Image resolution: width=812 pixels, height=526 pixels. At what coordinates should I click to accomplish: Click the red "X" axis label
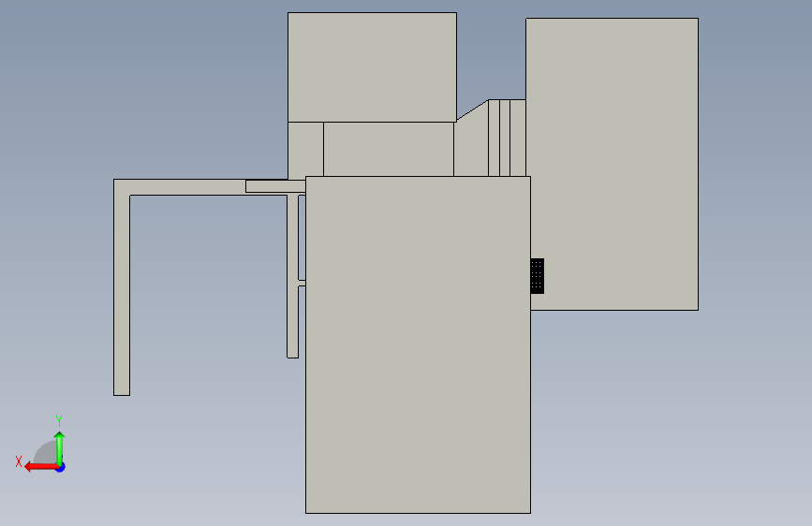click(x=19, y=461)
